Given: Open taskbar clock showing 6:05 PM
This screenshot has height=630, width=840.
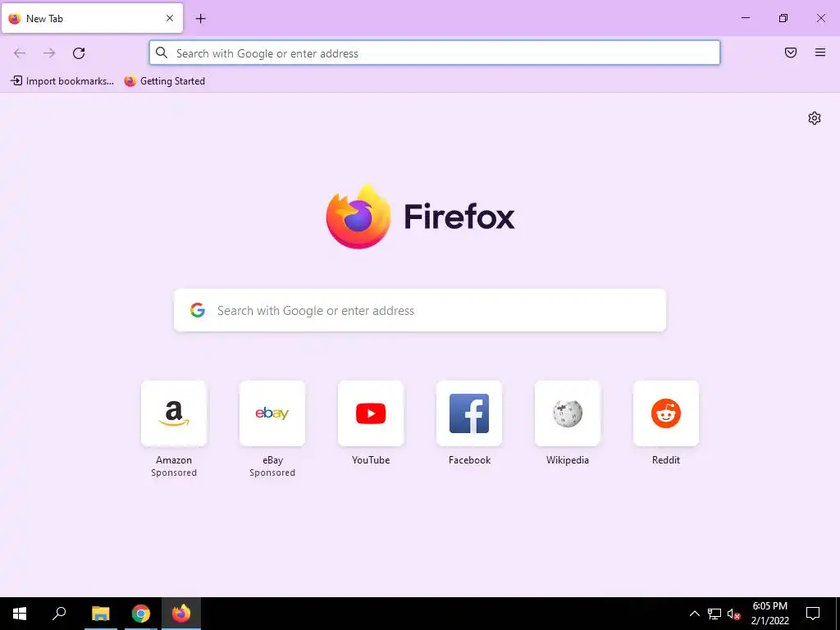Looking at the screenshot, I should click(769, 614).
